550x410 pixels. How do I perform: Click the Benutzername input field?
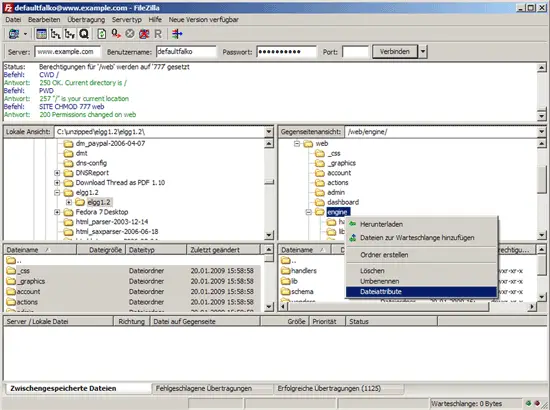[x=186, y=52]
